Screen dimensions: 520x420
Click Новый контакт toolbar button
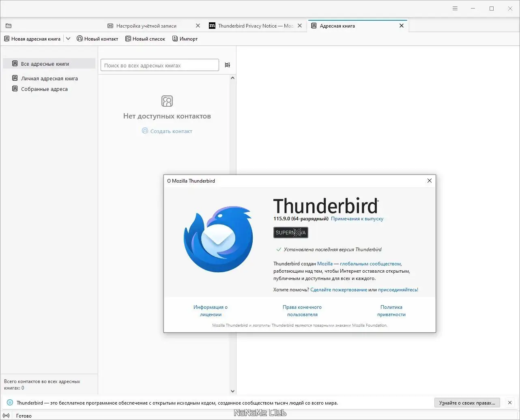(x=97, y=39)
